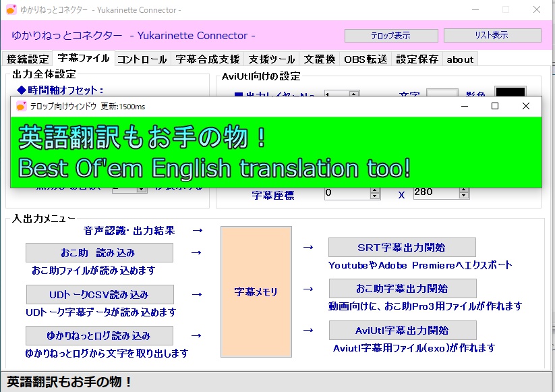The width and height of the screenshot is (555, 392).
Task: Switch to the 文置換 tab
Action: click(319, 59)
